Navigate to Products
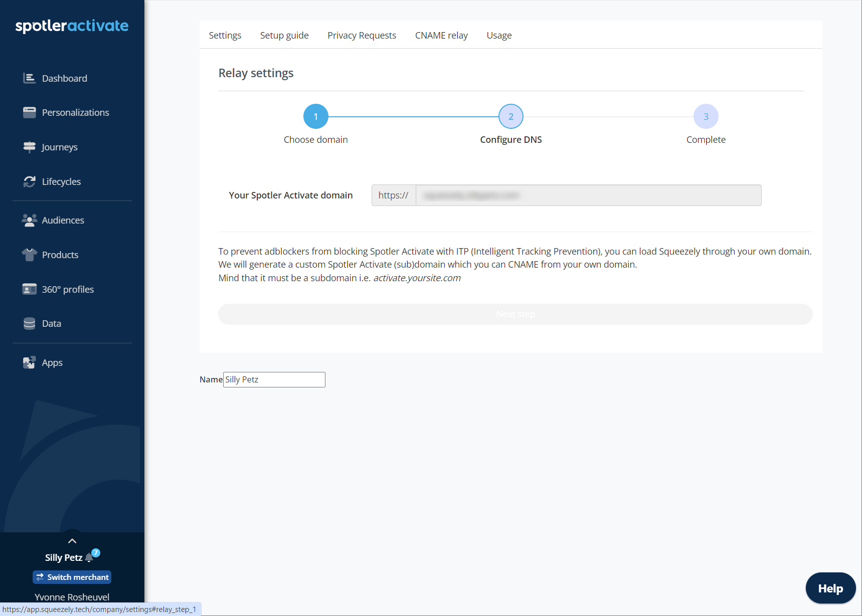 pos(60,255)
